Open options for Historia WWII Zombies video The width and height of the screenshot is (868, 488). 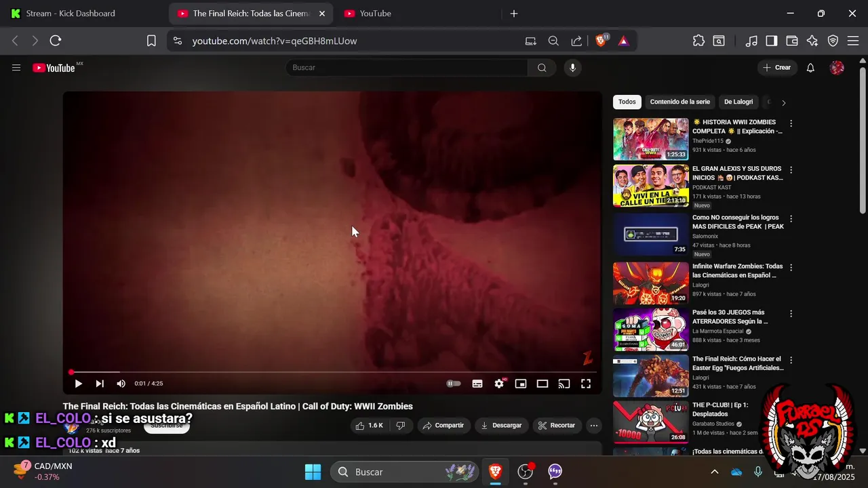(791, 123)
